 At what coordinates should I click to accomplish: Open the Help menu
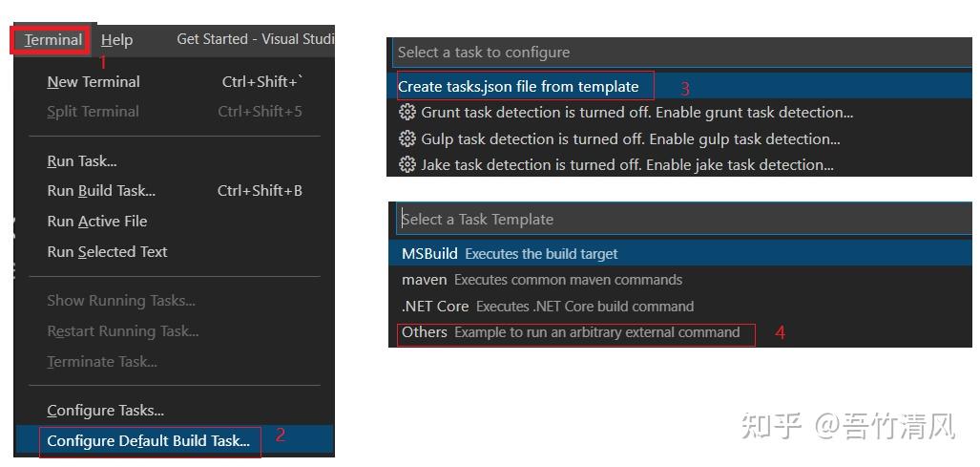tap(116, 40)
